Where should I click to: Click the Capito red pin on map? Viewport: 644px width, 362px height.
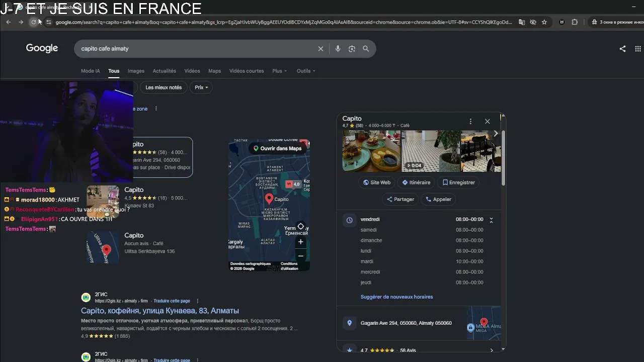[269, 199]
